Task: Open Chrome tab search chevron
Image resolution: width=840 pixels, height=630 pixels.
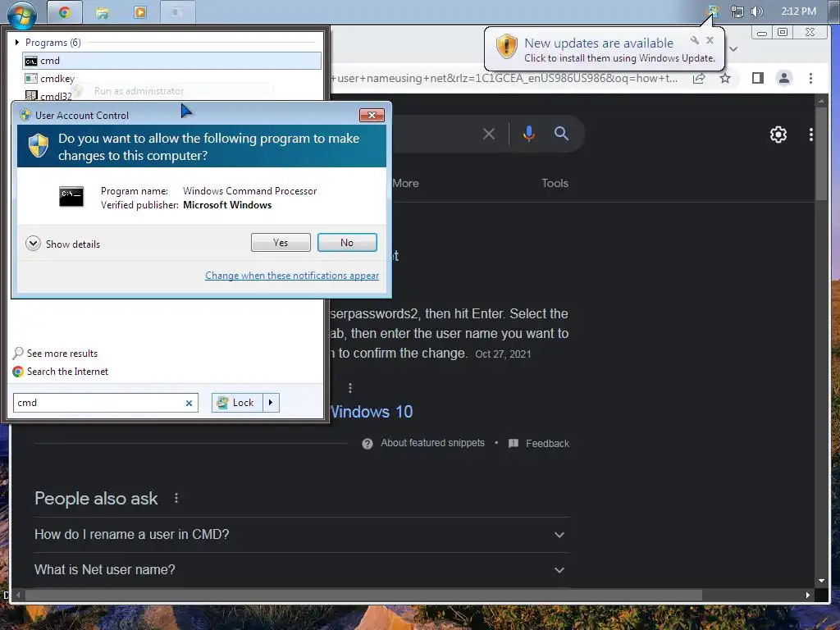Action: 733,48
